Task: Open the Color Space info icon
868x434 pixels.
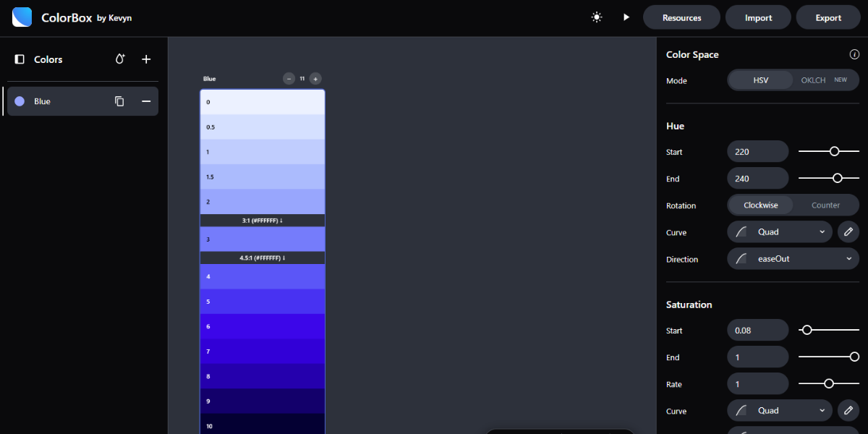Action: click(x=854, y=54)
